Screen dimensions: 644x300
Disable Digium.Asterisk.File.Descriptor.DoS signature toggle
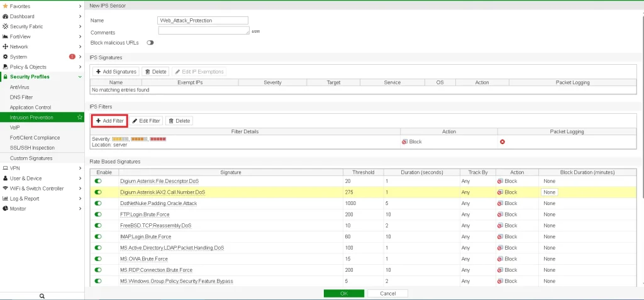pos(97,181)
